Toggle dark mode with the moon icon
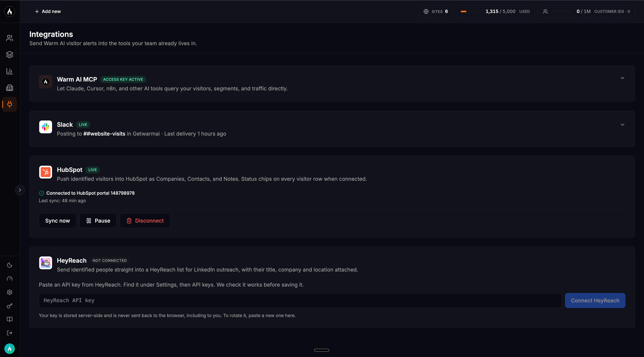Image resolution: width=644 pixels, height=357 pixels. click(x=9, y=265)
